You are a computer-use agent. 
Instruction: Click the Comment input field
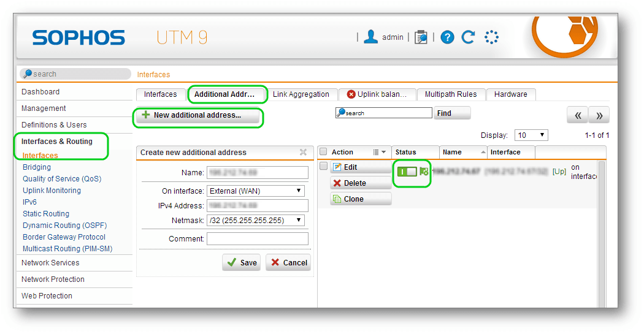258,239
